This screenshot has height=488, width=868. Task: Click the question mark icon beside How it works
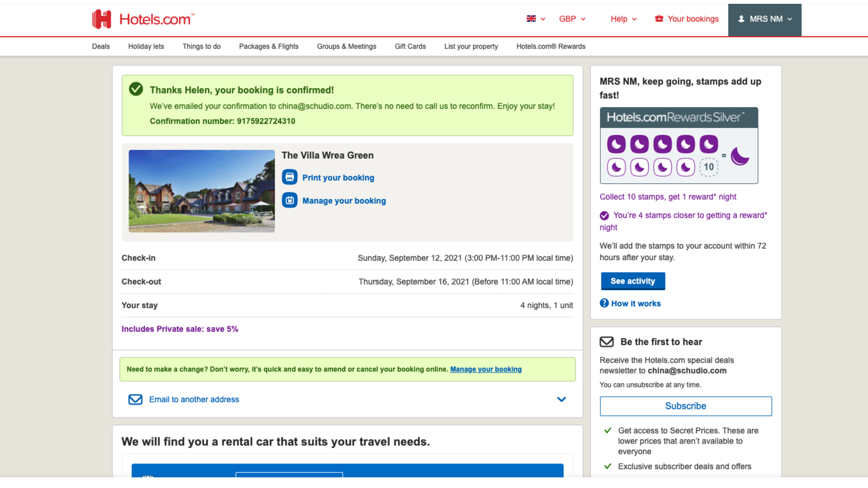(604, 303)
